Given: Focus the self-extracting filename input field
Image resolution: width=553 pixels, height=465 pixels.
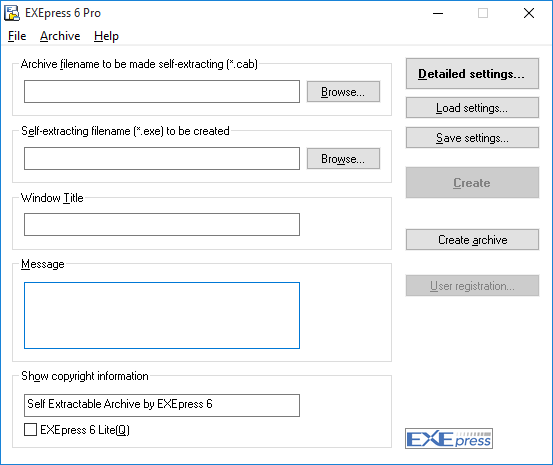Looking at the screenshot, I should click(162, 159).
